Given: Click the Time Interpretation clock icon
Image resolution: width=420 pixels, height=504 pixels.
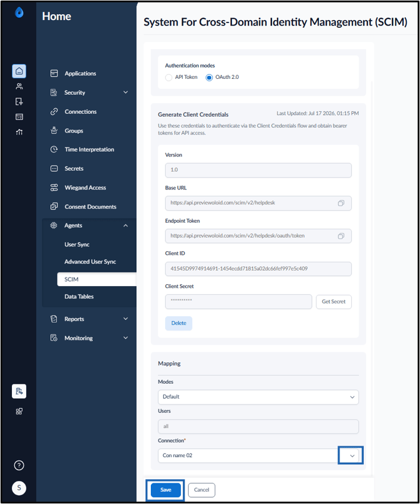Looking at the screenshot, I should [54, 149].
